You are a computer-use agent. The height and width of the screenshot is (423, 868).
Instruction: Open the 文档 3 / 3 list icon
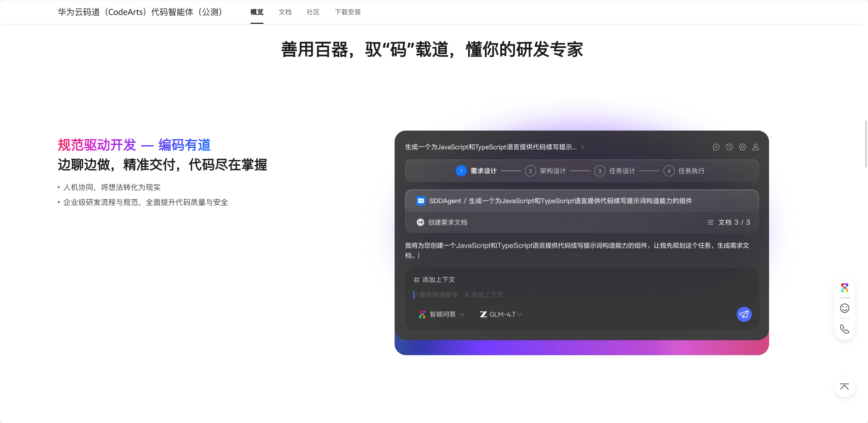710,222
